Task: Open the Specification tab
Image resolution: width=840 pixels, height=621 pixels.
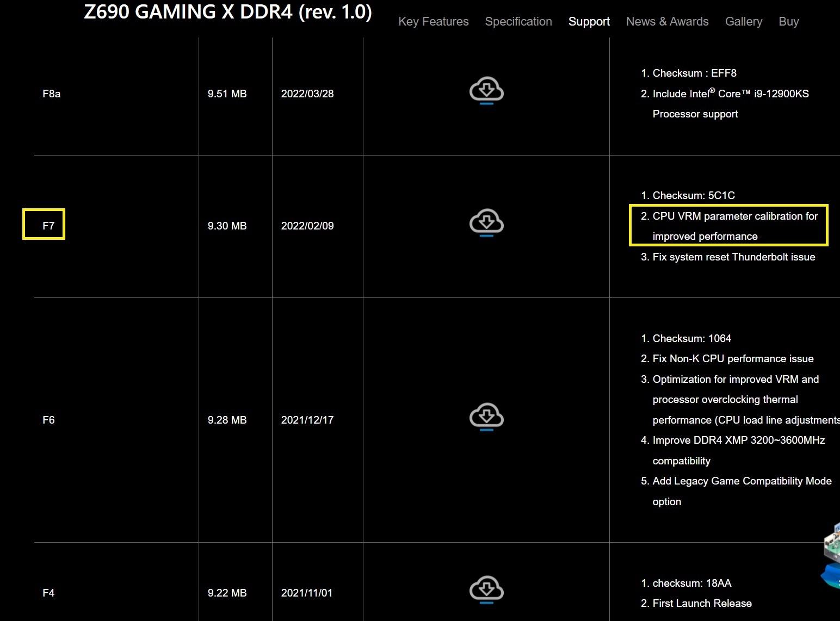Action: click(518, 22)
